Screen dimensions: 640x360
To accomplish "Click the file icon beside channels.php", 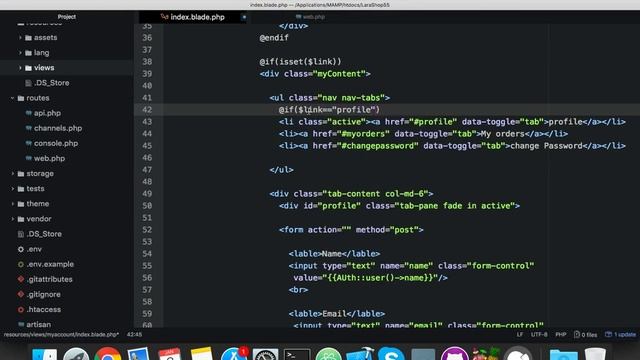I will pos(28,128).
